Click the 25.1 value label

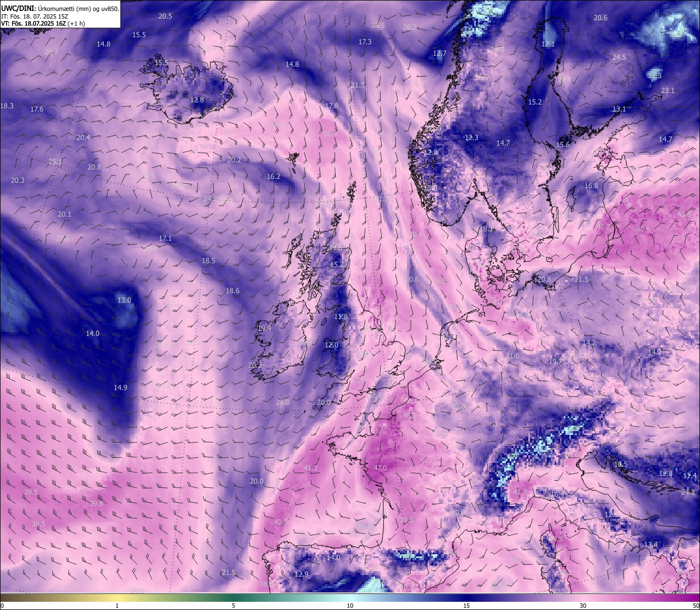(55, 161)
